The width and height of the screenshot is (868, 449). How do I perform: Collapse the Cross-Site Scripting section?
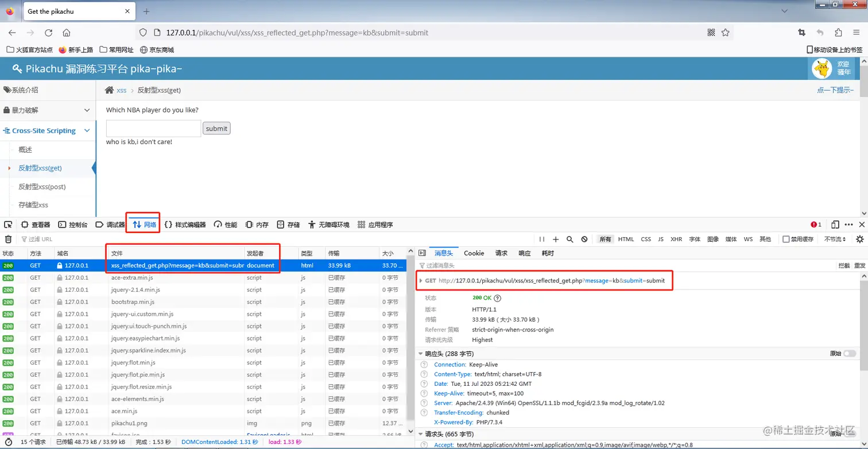[48, 131]
